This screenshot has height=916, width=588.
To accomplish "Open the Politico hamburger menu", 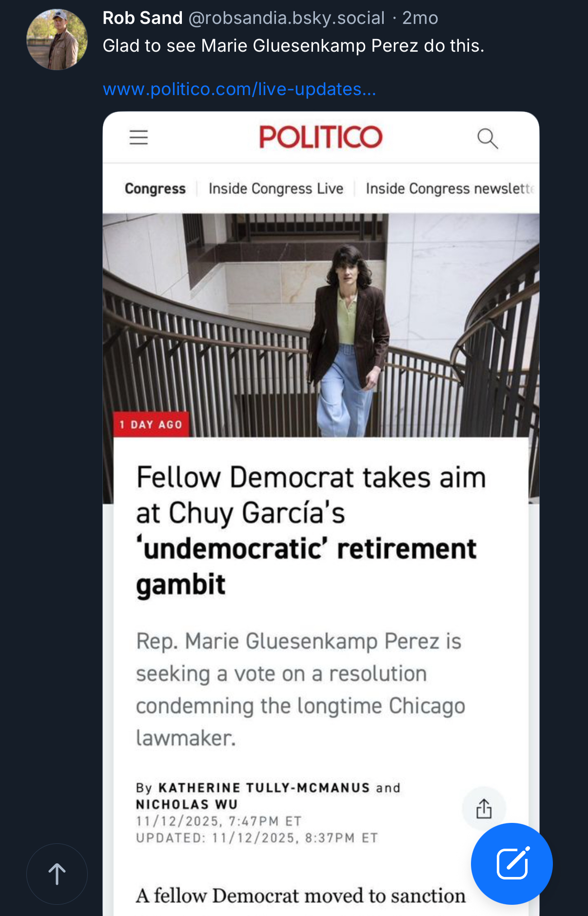I will pos(138,137).
